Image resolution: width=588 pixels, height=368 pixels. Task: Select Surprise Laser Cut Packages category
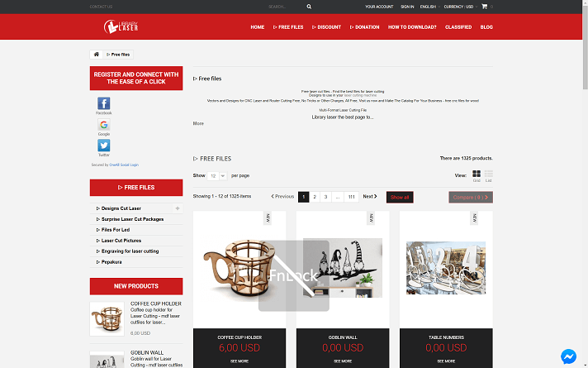click(132, 219)
